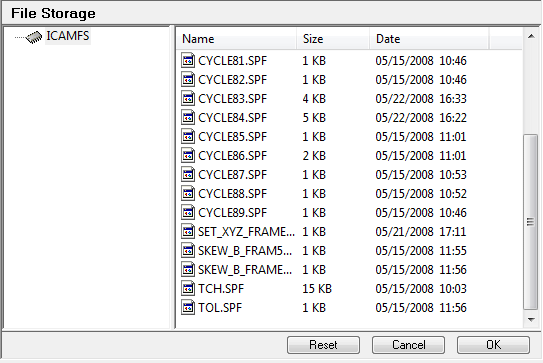
Task: Click the SKEW_B_FRAME file icon
Action: click(x=188, y=269)
